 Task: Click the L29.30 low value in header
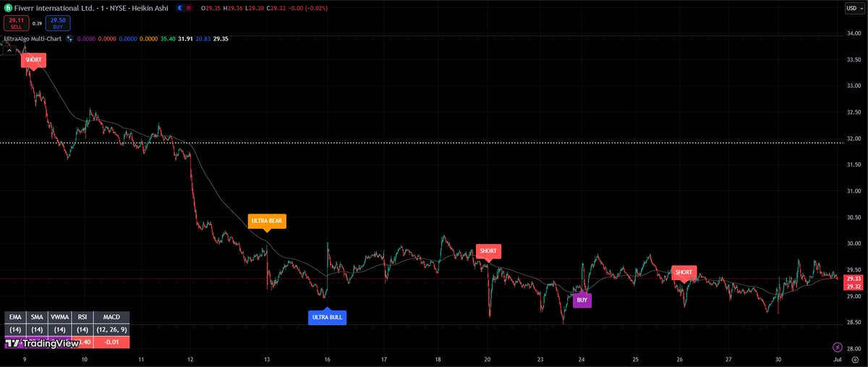click(x=255, y=8)
